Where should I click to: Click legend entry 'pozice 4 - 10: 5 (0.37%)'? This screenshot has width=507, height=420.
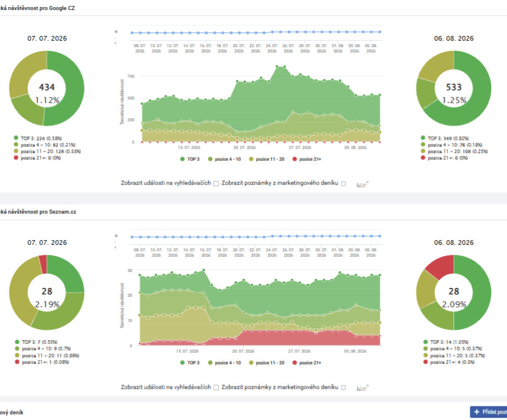pos(453,349)
